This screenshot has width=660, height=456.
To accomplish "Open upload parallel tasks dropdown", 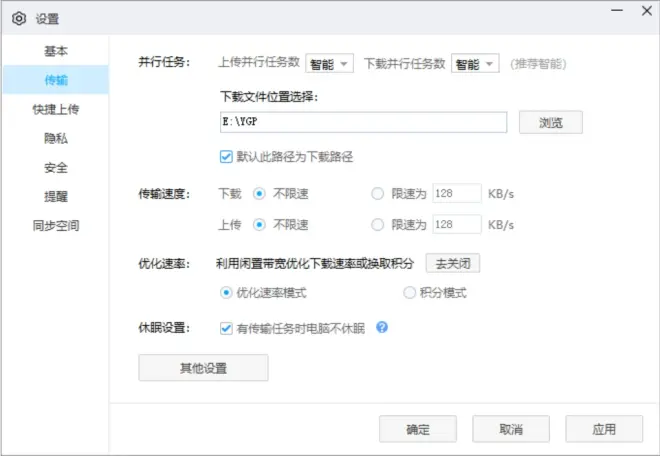I will click(330, 63).
